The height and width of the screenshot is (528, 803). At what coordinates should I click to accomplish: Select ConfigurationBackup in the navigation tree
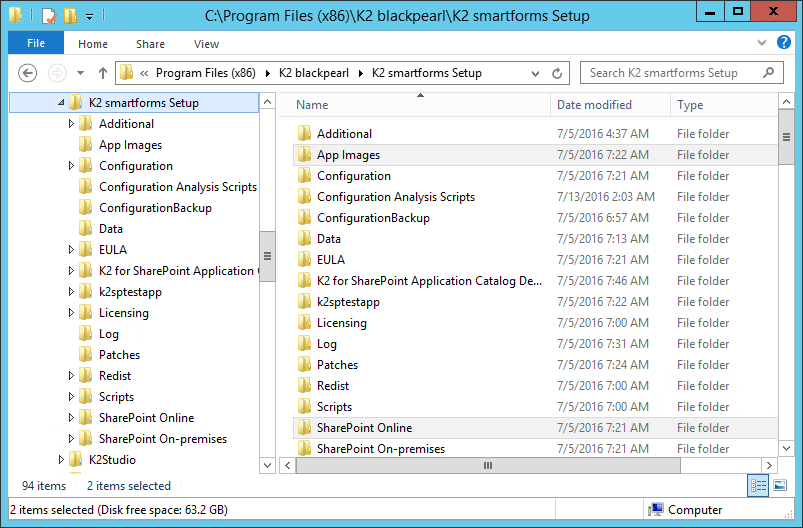(155, 208)
